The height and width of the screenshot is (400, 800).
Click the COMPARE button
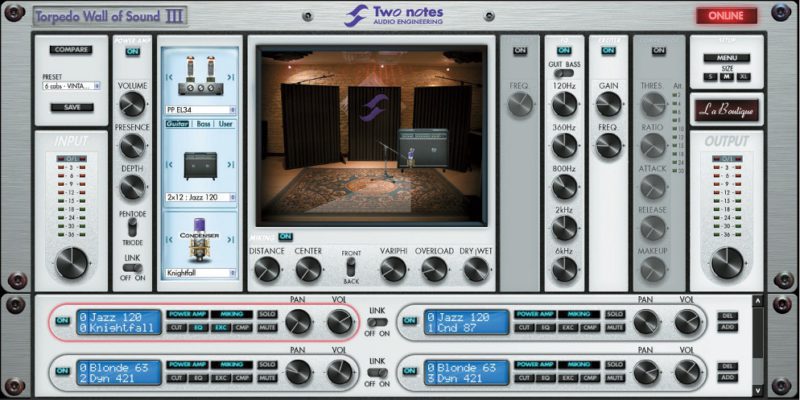(71, 49)
